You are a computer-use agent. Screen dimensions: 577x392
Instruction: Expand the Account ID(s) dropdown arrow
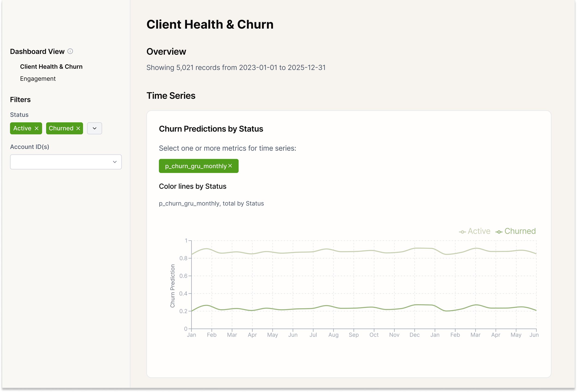click(x=115, y=162)
